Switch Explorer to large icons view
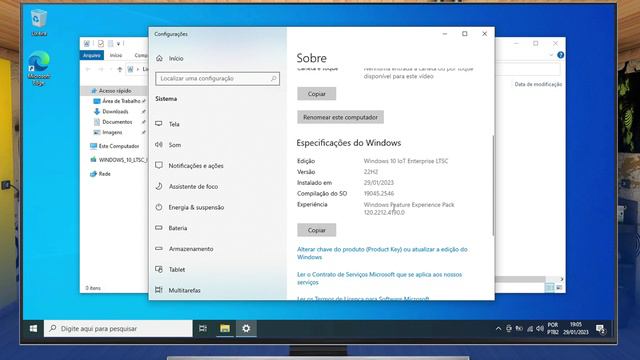This screenshot has width=640, height=360. pyautogui.click(x=559, y=288)
